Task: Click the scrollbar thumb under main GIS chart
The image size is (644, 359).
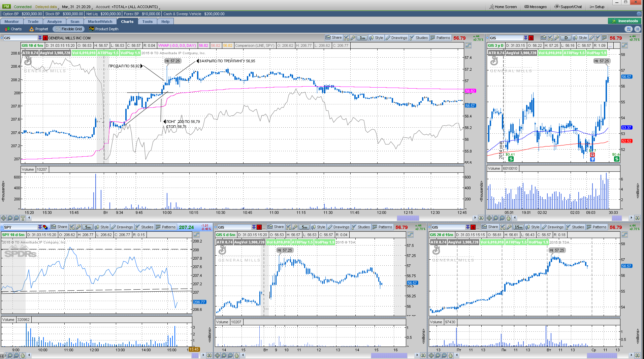Action: 408,218
